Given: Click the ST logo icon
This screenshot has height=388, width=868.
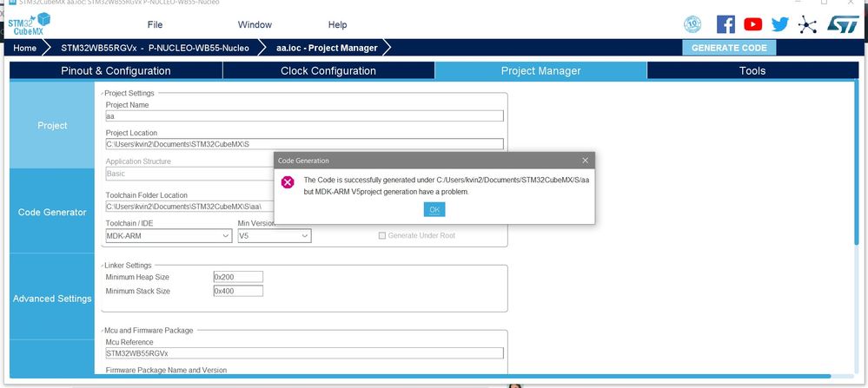Looking at the screenshot, I should [x=843, y=24].
